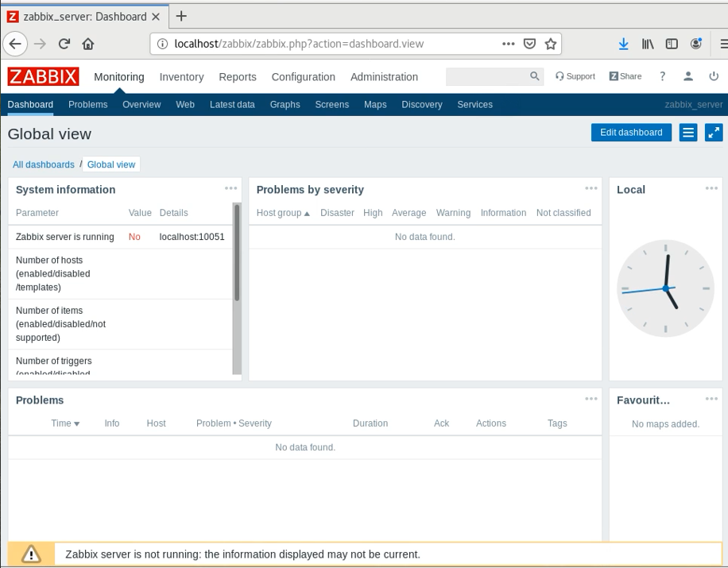
Task: Open the Zabbix help question mark
Action: 663,76
